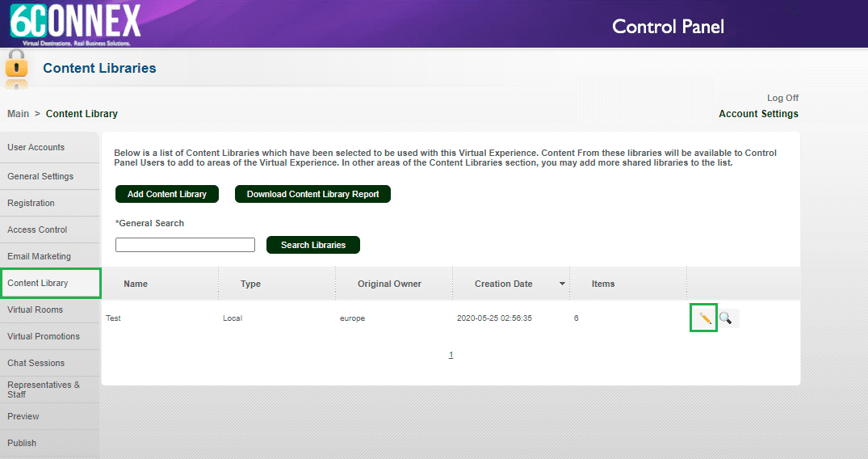
Task: Click the pencil edit icon for Test library
Action: (x=704, y=318)
